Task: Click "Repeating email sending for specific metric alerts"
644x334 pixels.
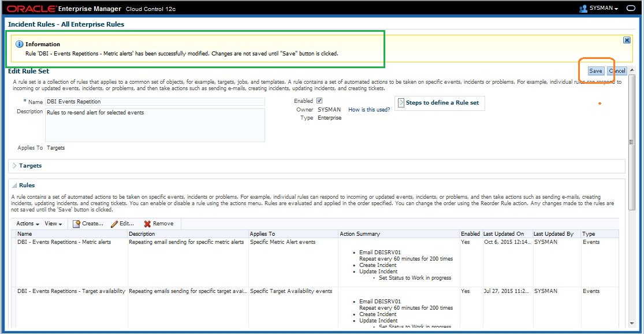Action: point(186,242)
